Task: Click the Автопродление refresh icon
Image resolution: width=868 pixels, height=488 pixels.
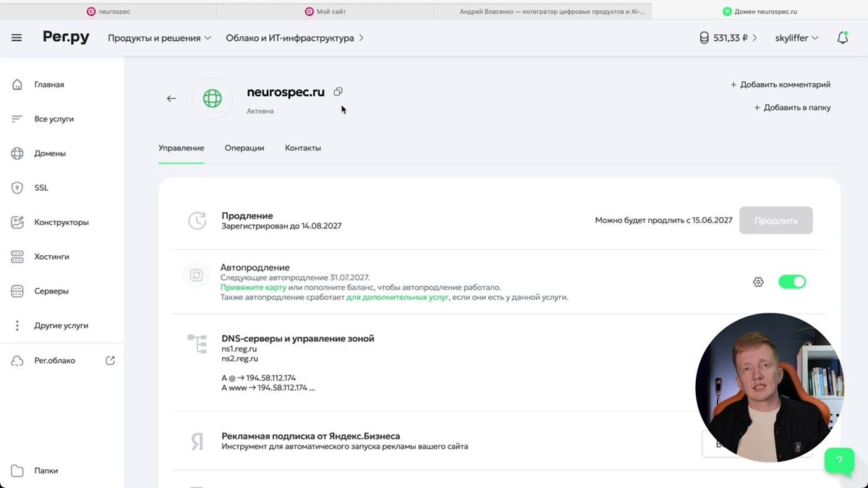Action: [196, 275]
